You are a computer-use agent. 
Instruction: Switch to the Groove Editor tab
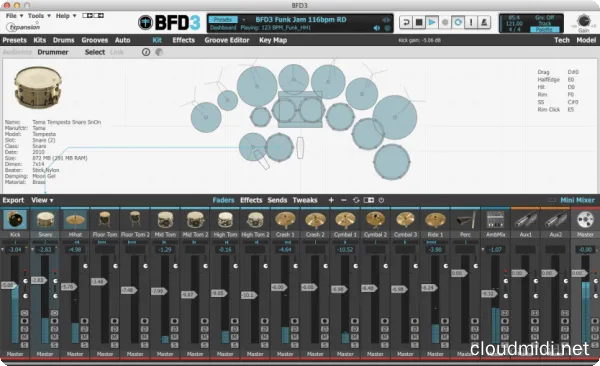[227, 40]
